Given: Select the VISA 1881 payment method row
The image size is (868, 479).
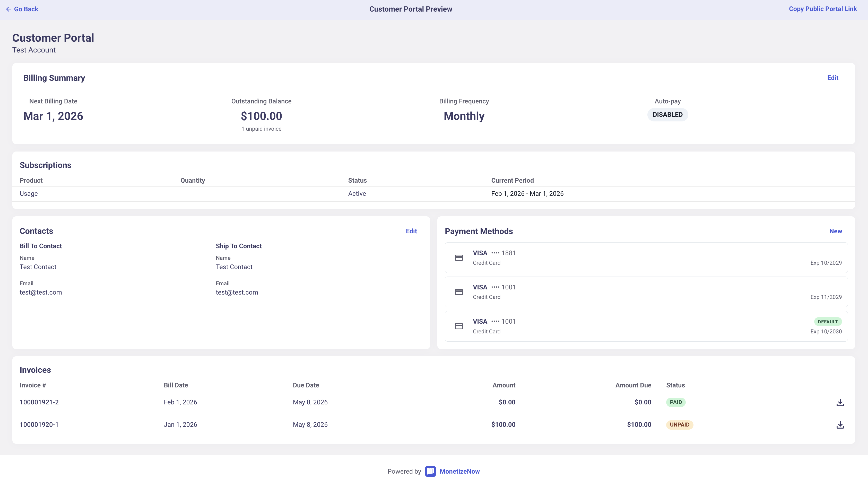Looking at the screenshot, I should 646,258.
